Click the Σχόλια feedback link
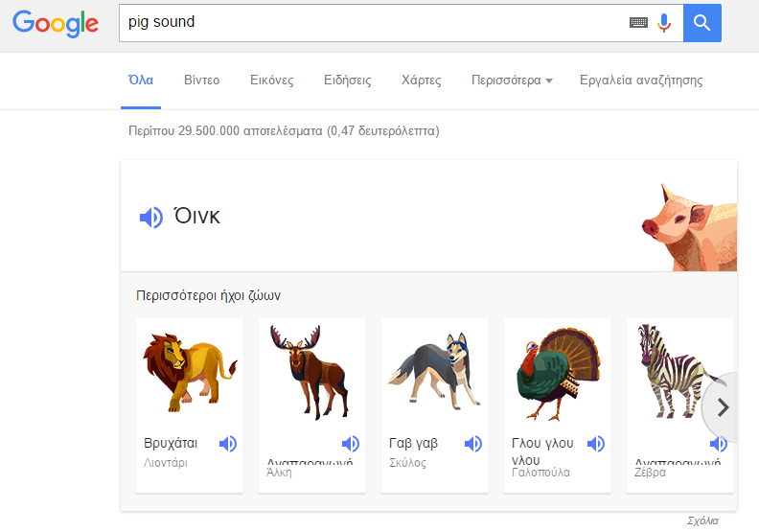Viewport: 759px width, 532px height. (x=702, y=520)
